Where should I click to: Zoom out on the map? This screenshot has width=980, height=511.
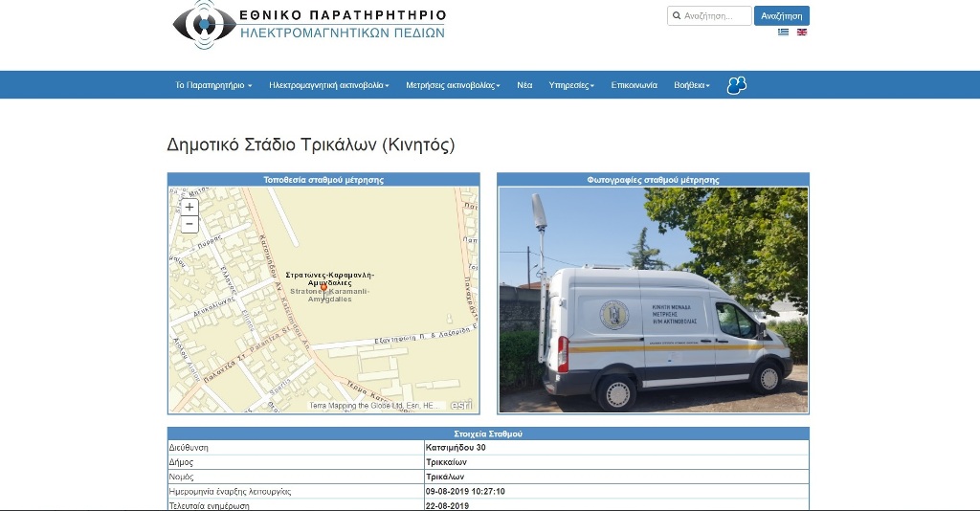pyautogui.click(x=189, y=224)
